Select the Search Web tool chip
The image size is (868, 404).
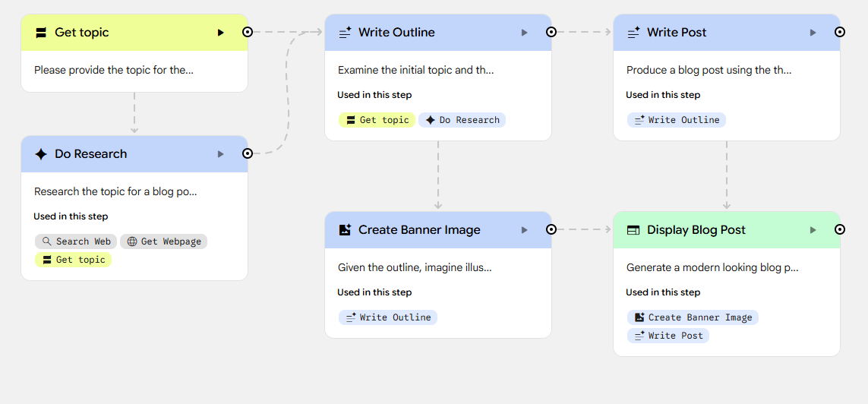[x=76, y=241]
